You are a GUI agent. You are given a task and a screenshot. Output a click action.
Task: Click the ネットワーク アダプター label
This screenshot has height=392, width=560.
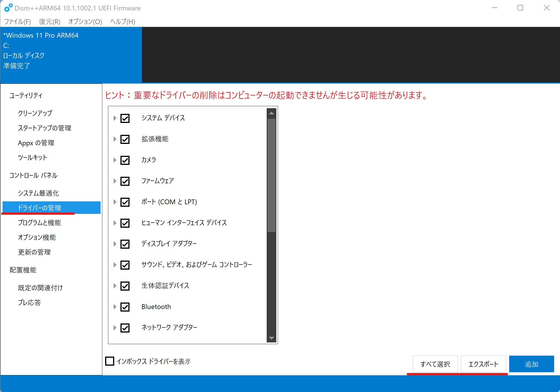169,327
